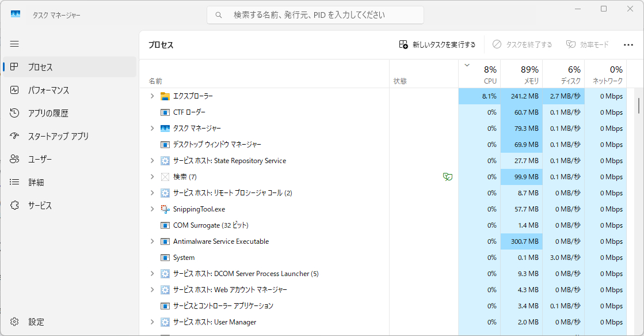The width and height of the screenshot is (644, 336).
Task: Click the DCOM Server Process Launcher gear icon
Action: point(165,274)
